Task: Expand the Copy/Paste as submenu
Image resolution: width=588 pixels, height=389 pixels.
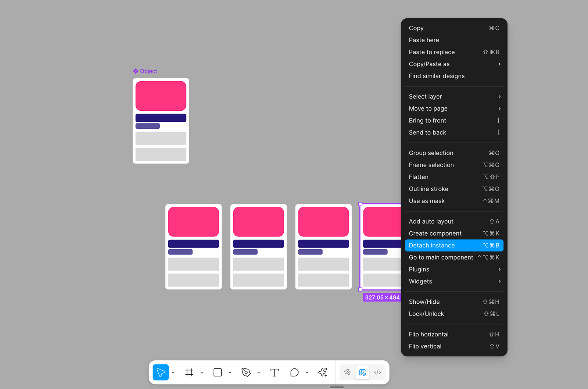Action: click(x=454, y=64)
